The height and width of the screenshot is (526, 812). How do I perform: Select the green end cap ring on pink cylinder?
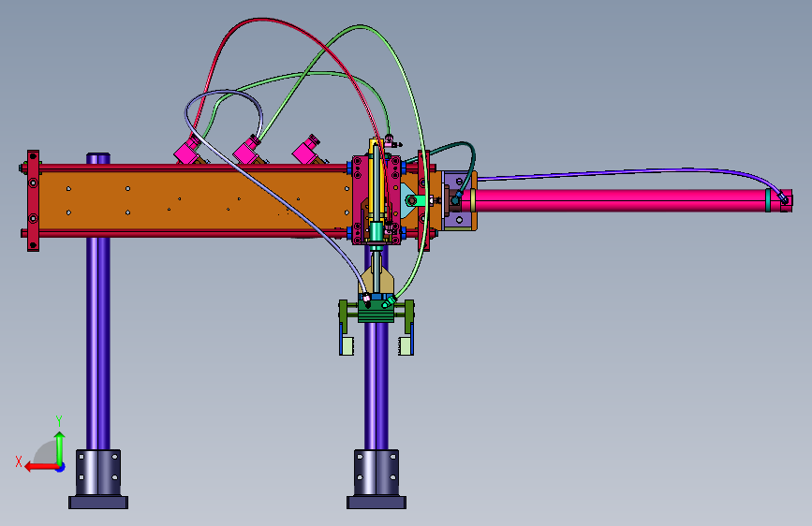click(x=769, y=200)
